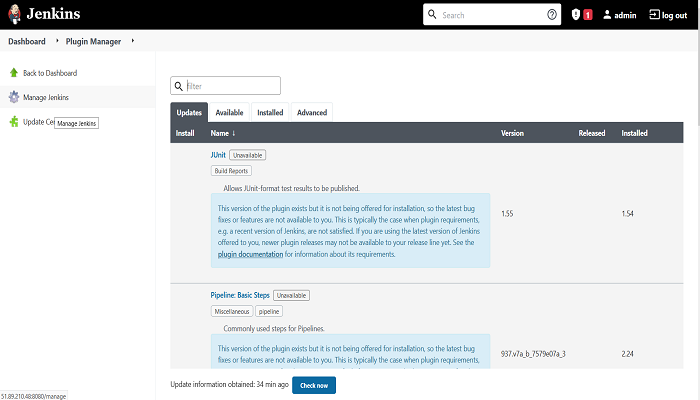Open Pipeline: Basic Steps plugin link

click(x=240, y=295)
